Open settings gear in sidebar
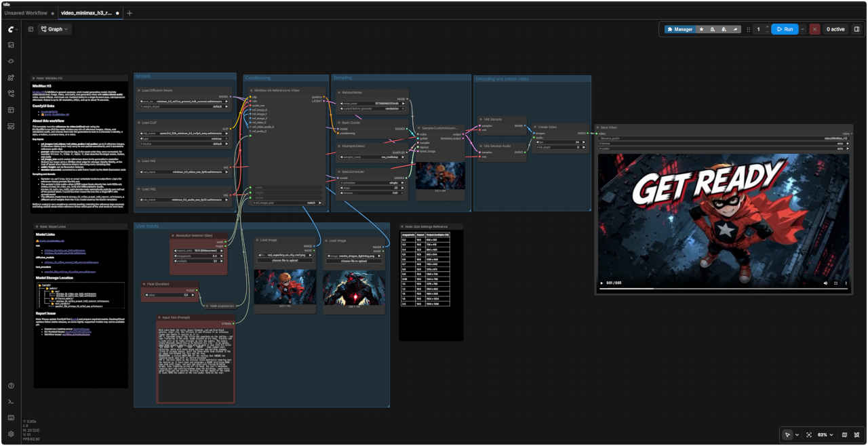The width and height of the screenshot is (868, 446). tap(11, 434)
